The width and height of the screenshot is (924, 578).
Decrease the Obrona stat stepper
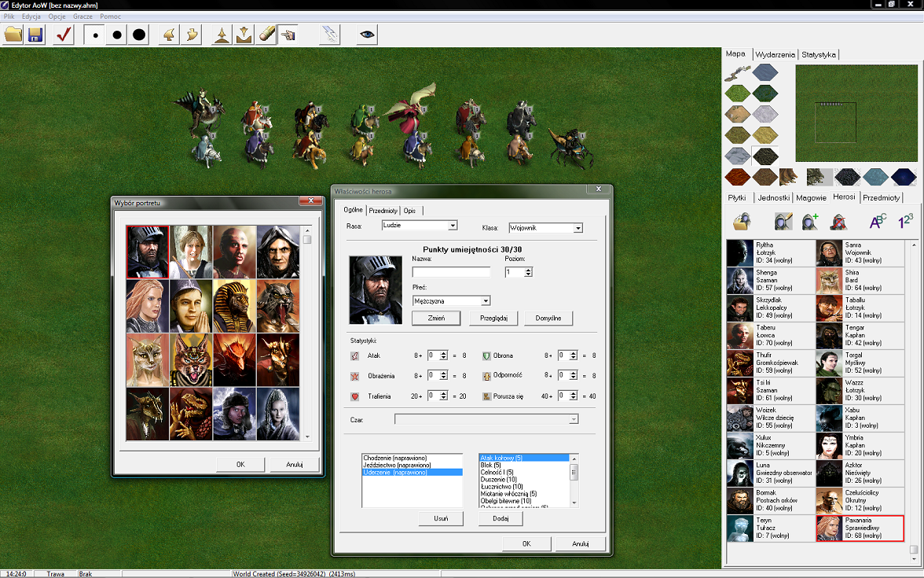(x=573, y=358)
